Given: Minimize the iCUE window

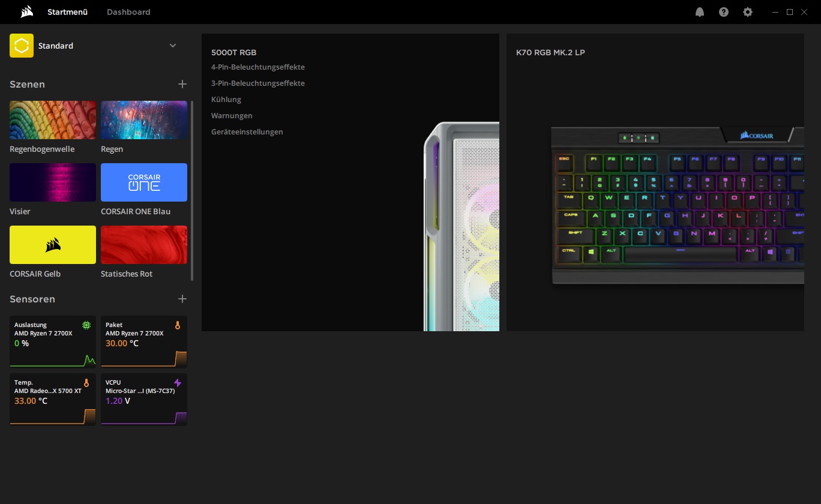Looking at the screenshot, I should (x=775, y=12).
